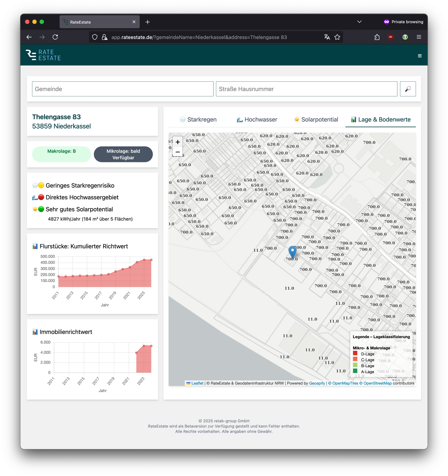This screenshot has width=448, height=476.
Task: Click the blue map location marker
Action: [x=292, y=251]
